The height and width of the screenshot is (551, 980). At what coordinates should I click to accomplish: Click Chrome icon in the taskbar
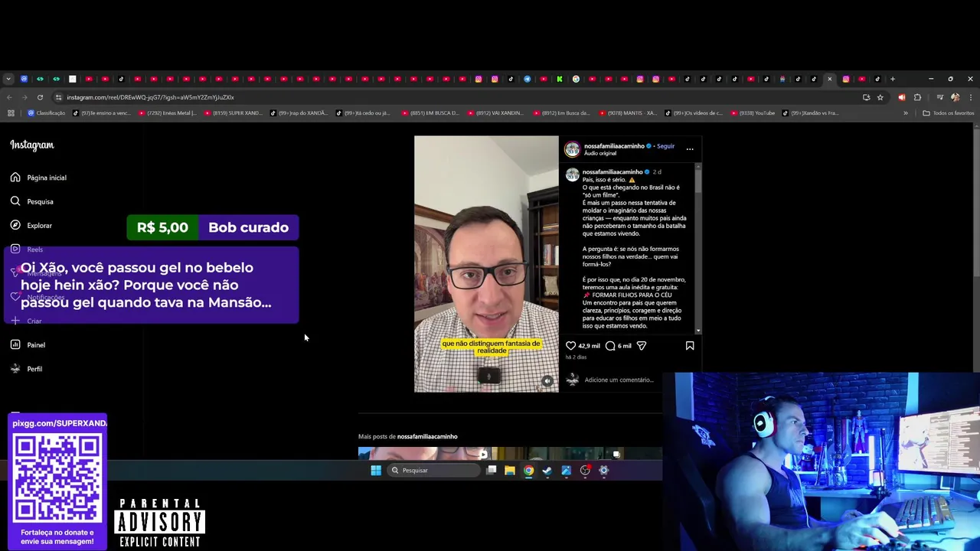[x=528, y=471]
